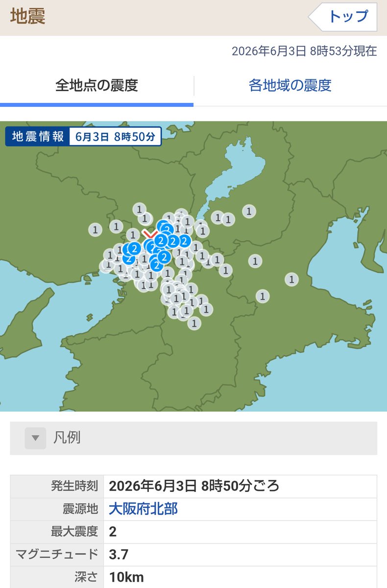Switch to the 各地域の震度 tab
Screen dimensions: 387x588
tap(290, 86)
